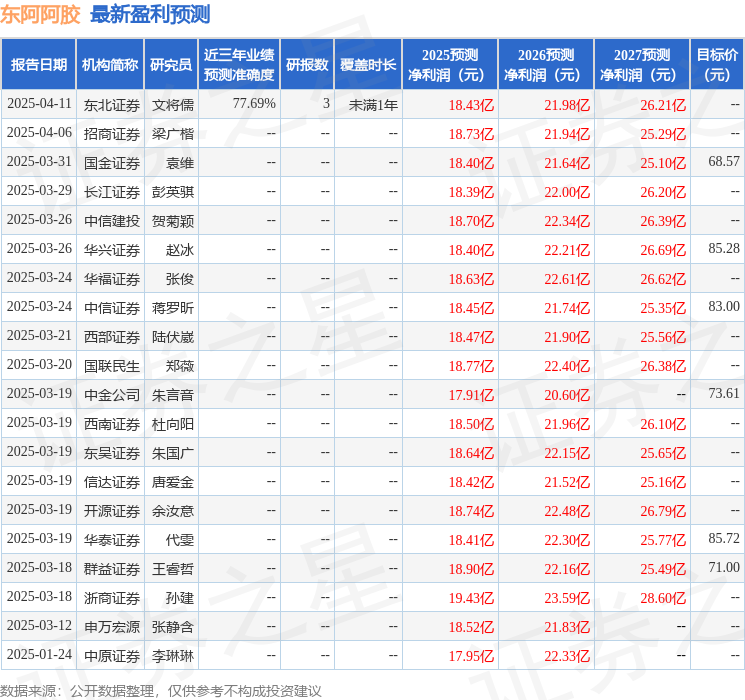
Task: Click the accuracy value 77.69%
Action: click(x=254, y=104)
